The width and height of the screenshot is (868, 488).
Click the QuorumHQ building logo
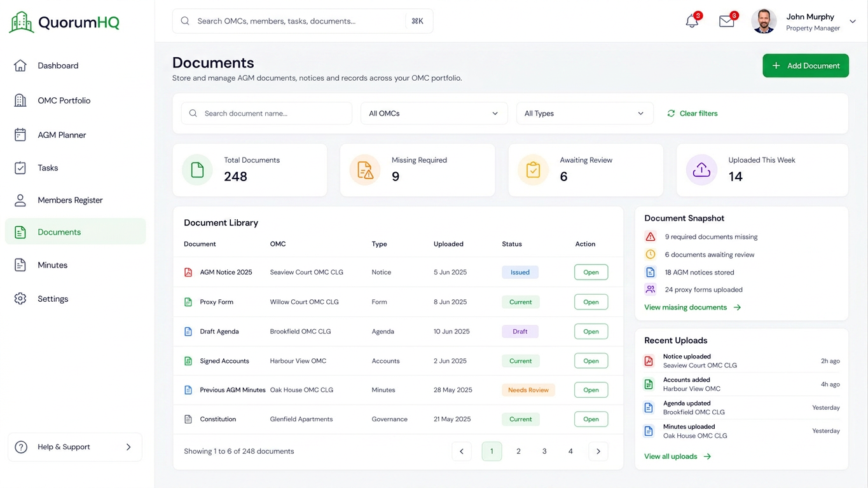tap(22, 22)
